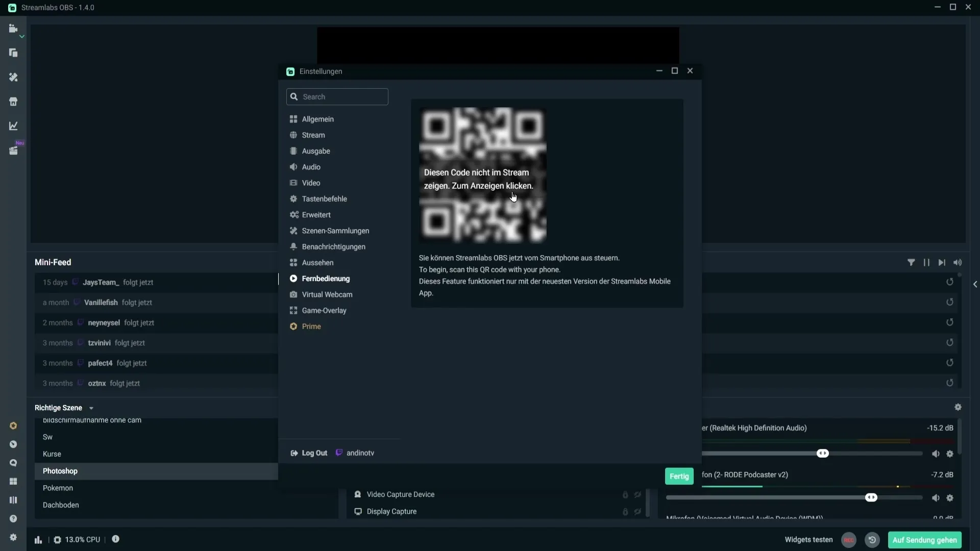Screen dimensions: 980x551
Task: Click the Mini-Feed filter funnel icon
Action: coord(911,263)
